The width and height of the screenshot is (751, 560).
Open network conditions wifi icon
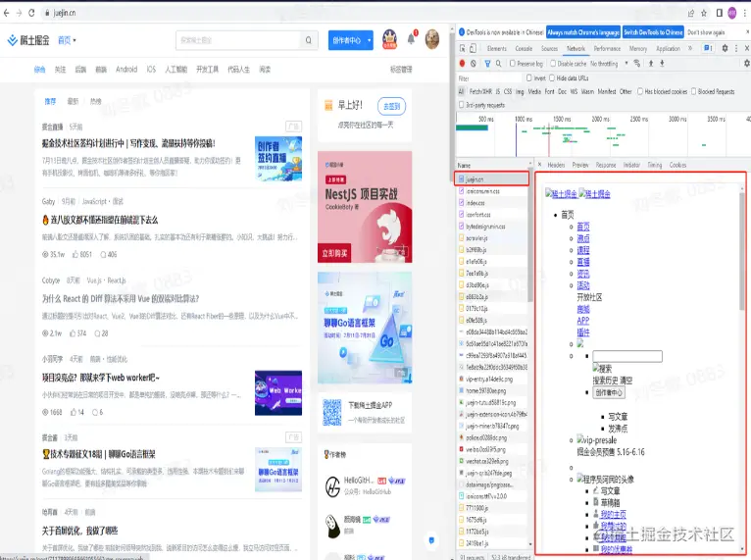point(637,63)
